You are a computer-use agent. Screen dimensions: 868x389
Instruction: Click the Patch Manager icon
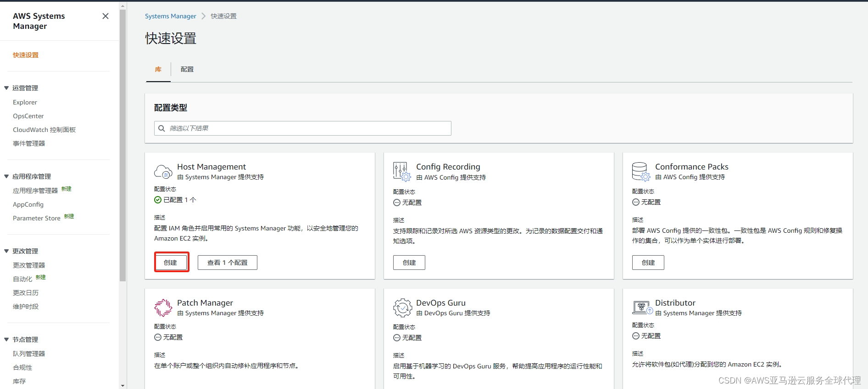click(163, 308)
